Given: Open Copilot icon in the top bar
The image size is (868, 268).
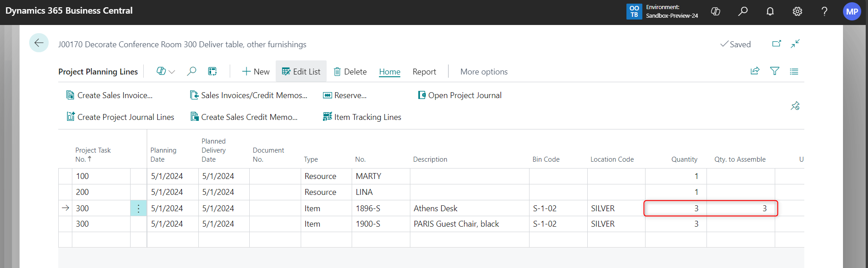Looking at the screenshot, I should point(716,11).
